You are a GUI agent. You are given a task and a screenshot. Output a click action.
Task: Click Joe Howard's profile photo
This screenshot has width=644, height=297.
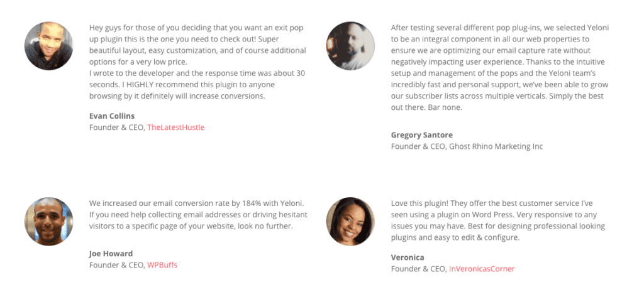pos(48,221)
